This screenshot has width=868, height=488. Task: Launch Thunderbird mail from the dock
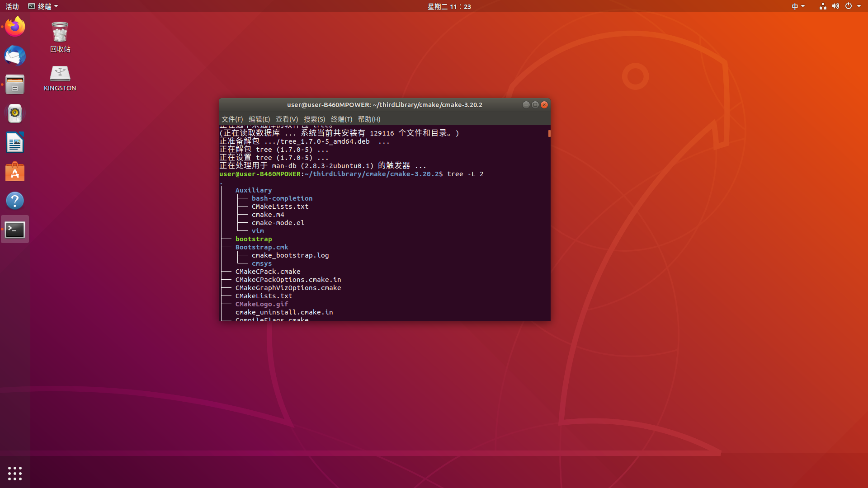tap(15, 56)
